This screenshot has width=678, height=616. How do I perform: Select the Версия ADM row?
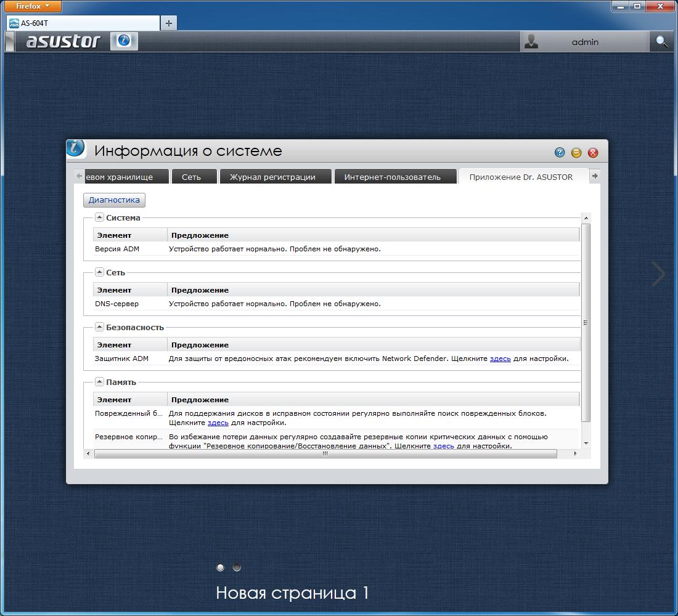click(x=337, y=249)
